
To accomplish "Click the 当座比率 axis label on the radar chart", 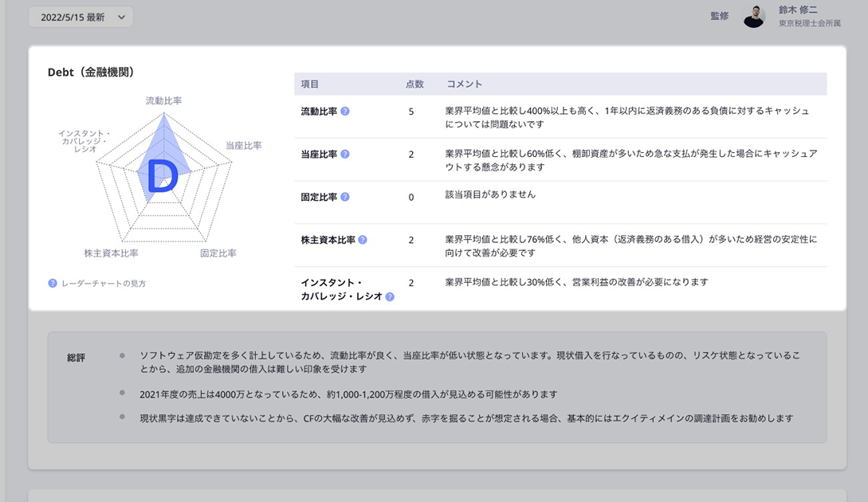I will 243,146.
